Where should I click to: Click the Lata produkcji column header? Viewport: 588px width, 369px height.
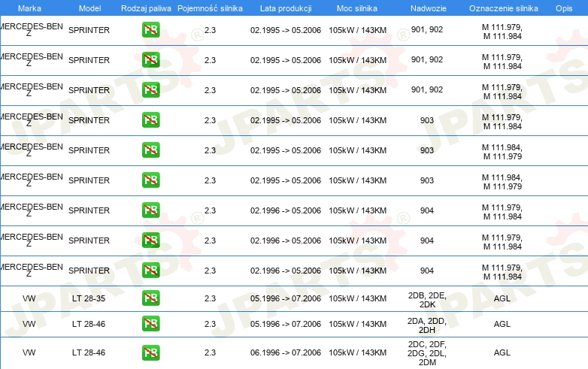click(285, 8)
